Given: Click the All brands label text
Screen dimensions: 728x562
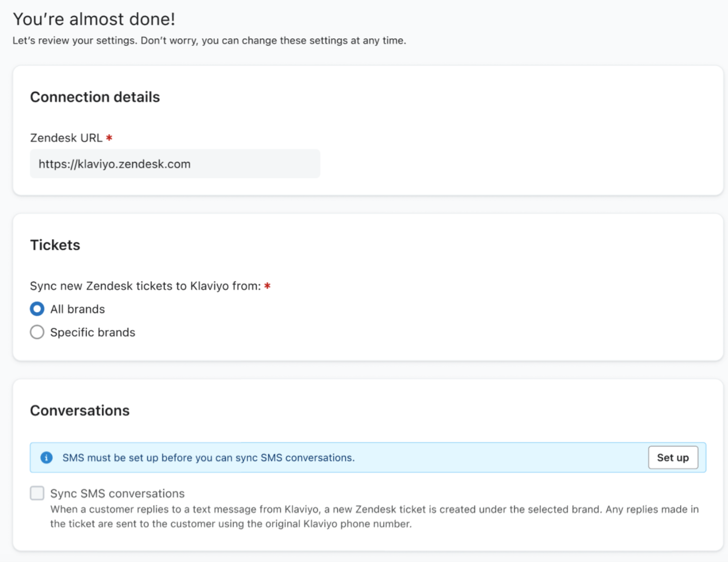Looking at the screenshot, I should [x=77, y=309].
